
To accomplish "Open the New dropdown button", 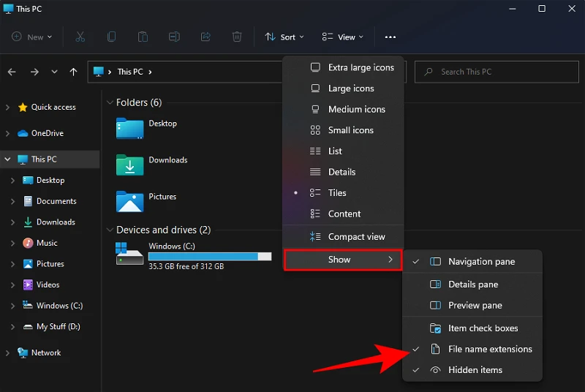I will point(31,37).
